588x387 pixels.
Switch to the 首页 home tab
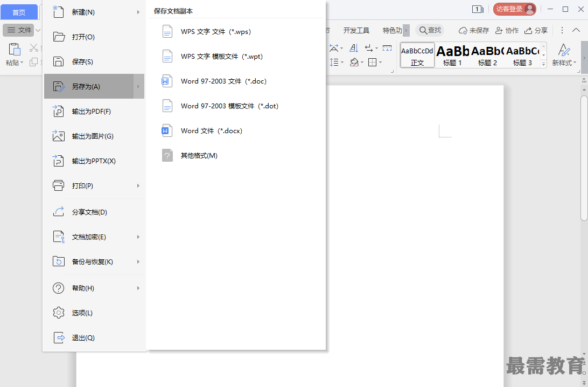[x=19, y=12]
